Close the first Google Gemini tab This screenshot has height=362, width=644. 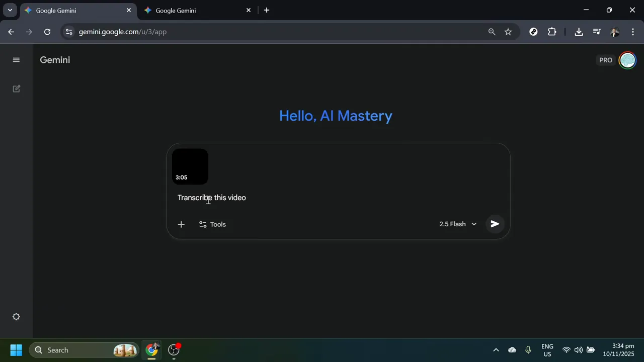(128, 10)
